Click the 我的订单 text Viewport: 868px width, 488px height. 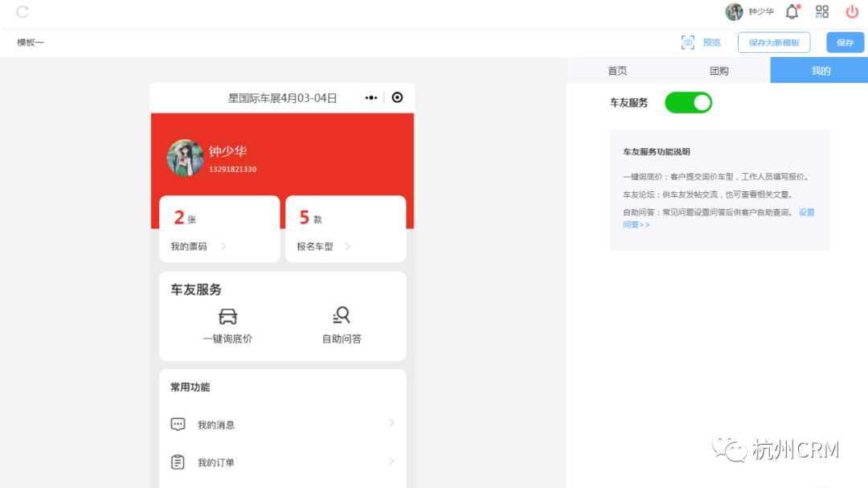click(216, 462)
